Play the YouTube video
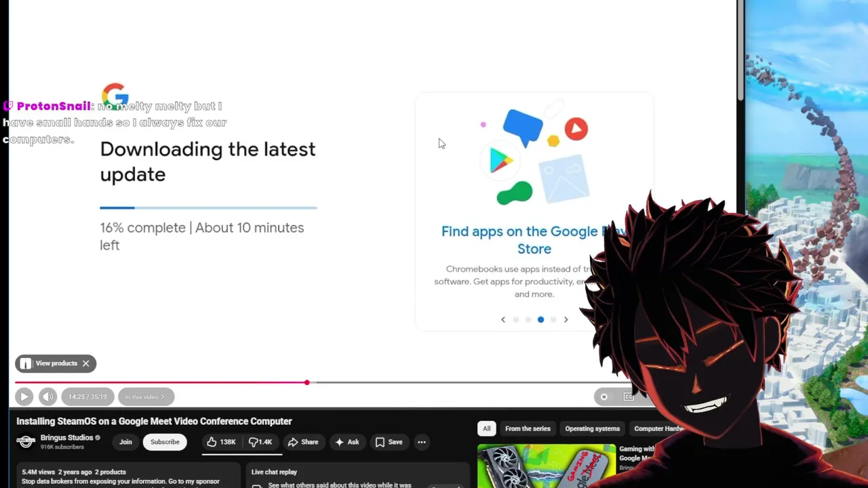The height and width of the screenshot is (488, 868). tap(24, 396)
